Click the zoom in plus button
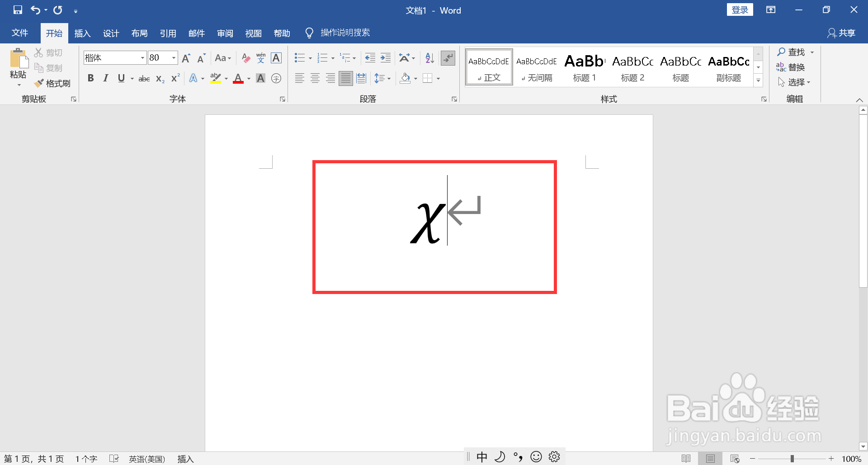Screen dimensions: 868x465 (831, 459)
